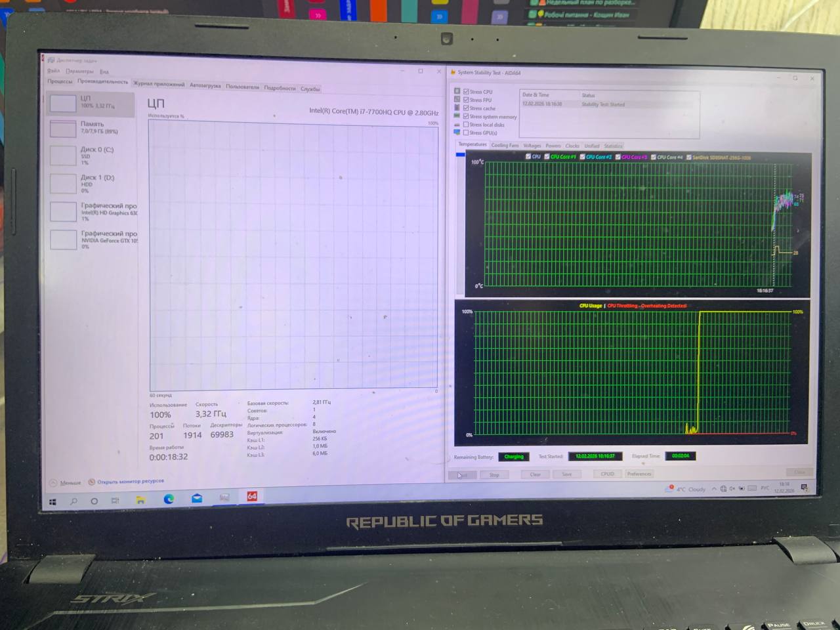
Task: Enable the Stress GPU(s) checkbox
Action: point(466,133)
